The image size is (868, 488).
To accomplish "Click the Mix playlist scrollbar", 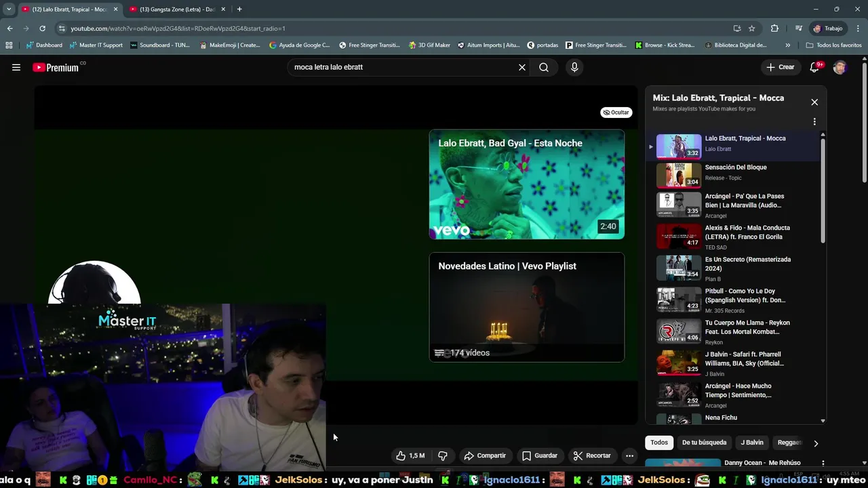I will 823,190.
